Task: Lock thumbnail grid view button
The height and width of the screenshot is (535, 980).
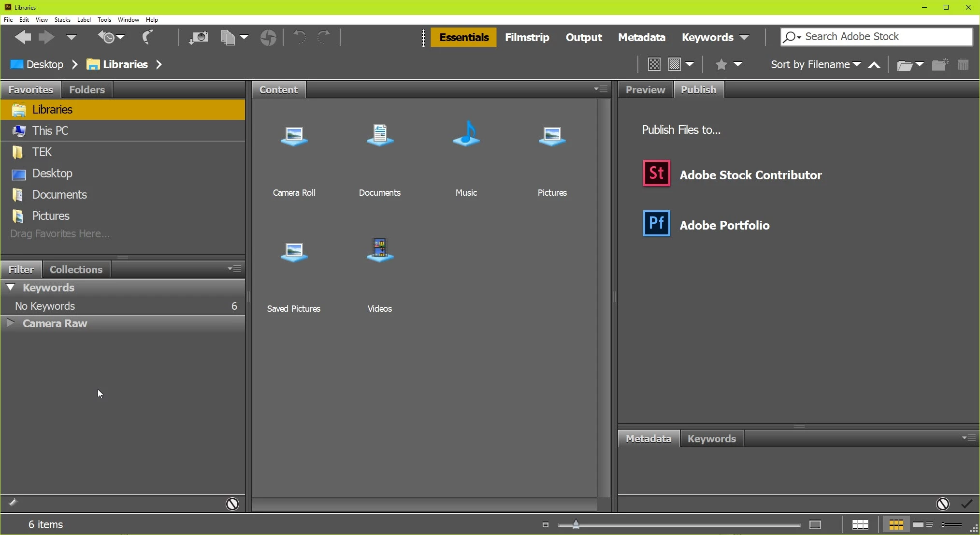Action: tap(860, 525)
